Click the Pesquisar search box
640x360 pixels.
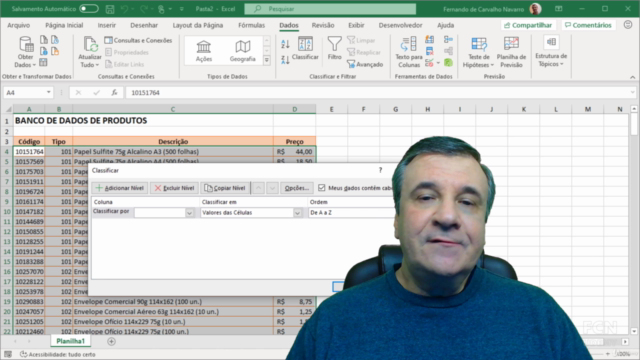point(330,9)
